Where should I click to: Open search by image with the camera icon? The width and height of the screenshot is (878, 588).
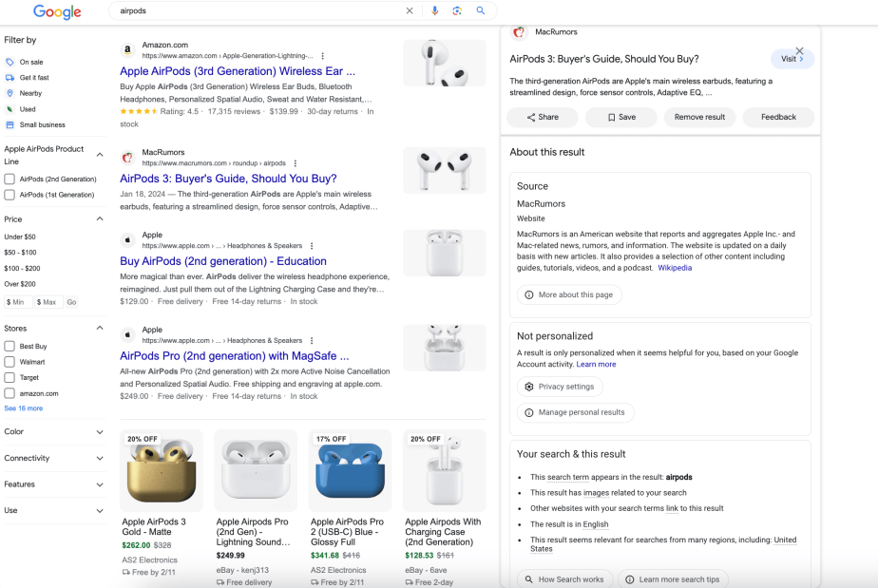coord(457,10)
